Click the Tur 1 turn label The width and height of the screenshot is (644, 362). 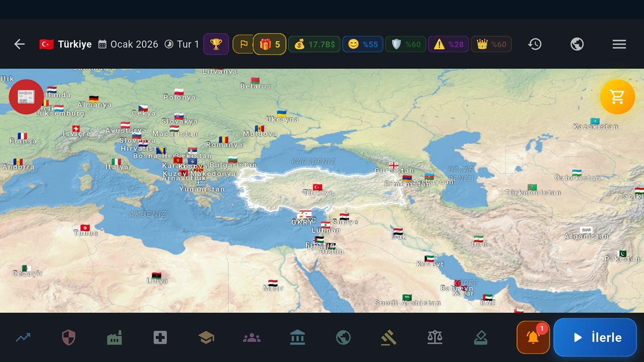click(188, 44)
